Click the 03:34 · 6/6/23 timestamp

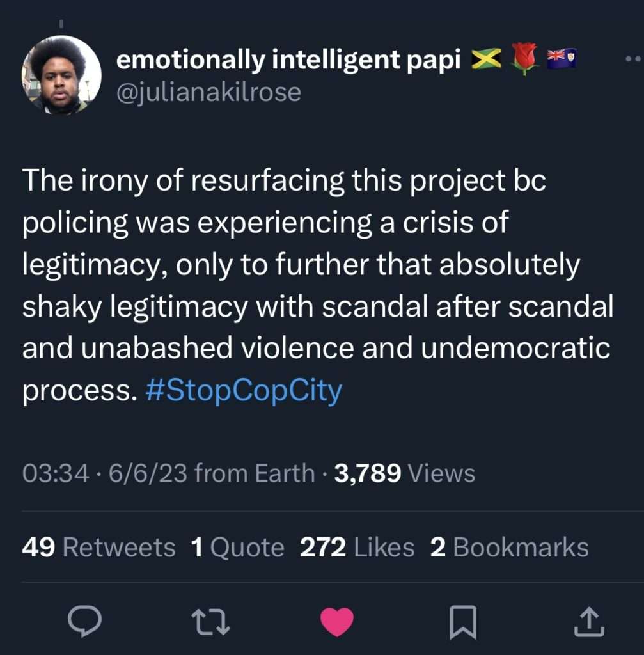coord(105,473)
